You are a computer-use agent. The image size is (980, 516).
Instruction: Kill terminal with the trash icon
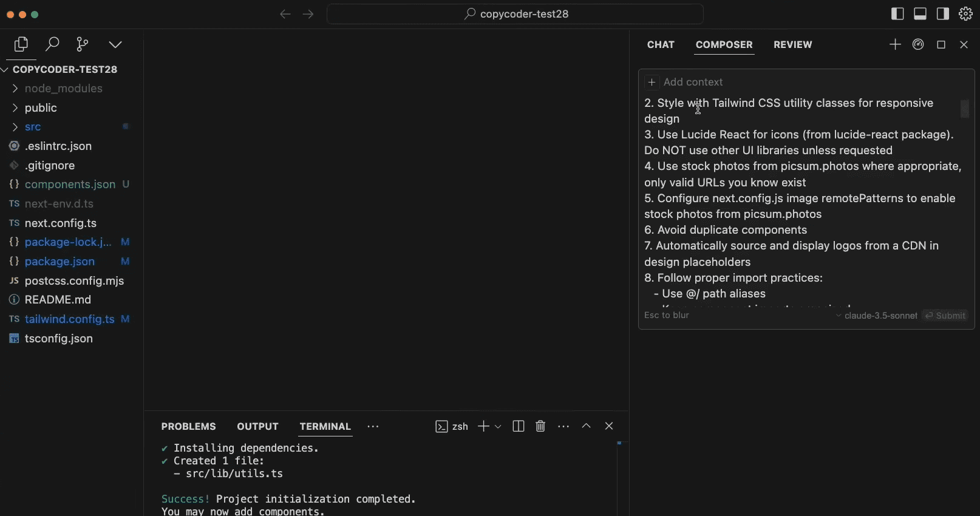click(x=540, y=426)
